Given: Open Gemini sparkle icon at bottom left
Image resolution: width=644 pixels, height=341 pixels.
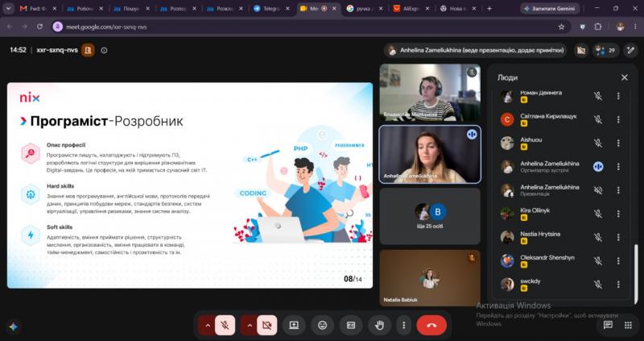Looking at the screenshot, I should 13,326.
